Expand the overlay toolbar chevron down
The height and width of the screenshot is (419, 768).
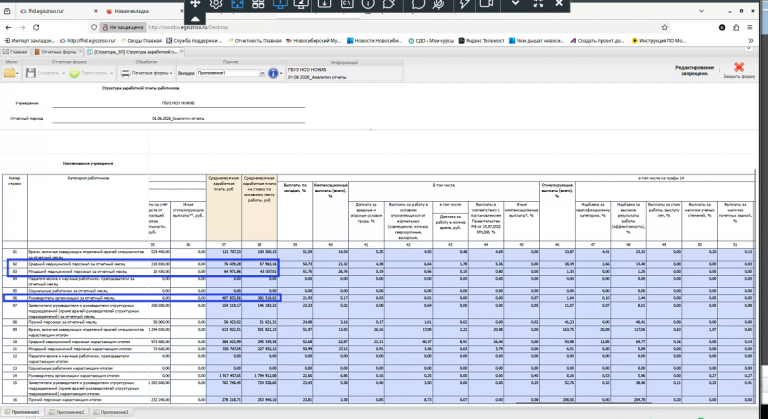tap(515, 3)
